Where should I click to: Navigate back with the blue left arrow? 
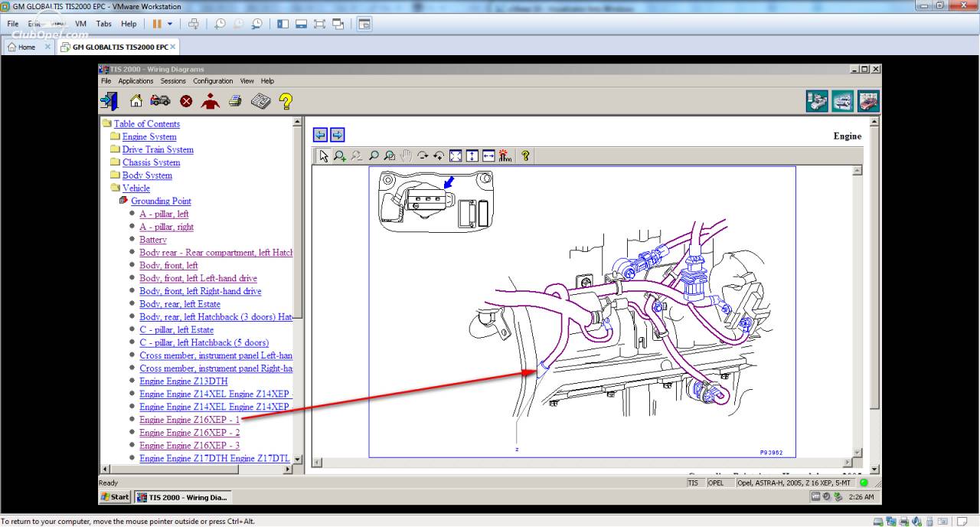pos(320,135)
